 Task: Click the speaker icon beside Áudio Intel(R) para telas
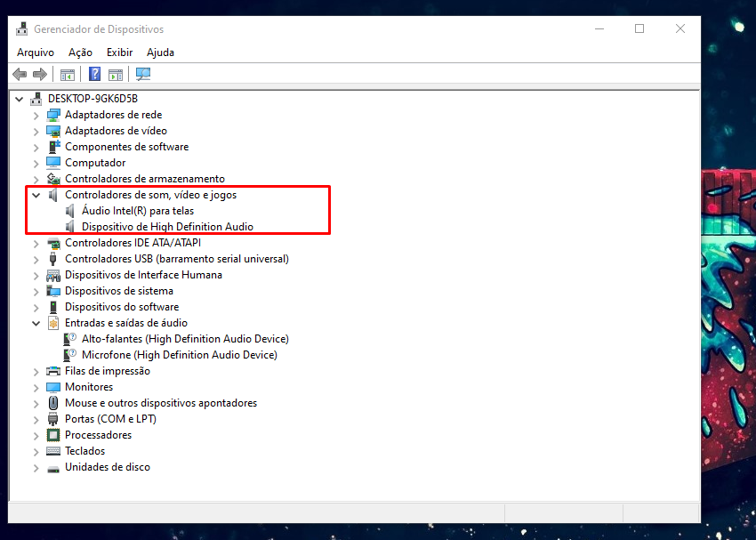[x=70, y=211]
